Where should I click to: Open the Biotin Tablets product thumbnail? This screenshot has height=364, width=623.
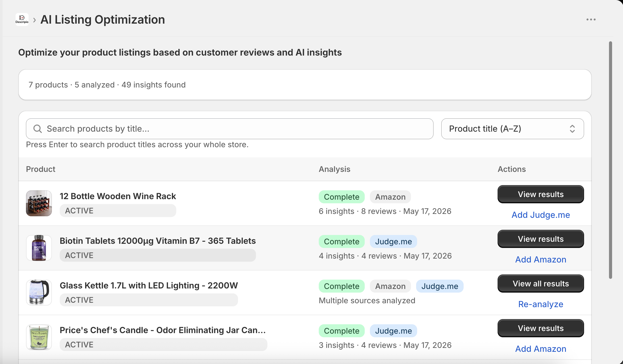pyautogui.click(x=39, y=248)
